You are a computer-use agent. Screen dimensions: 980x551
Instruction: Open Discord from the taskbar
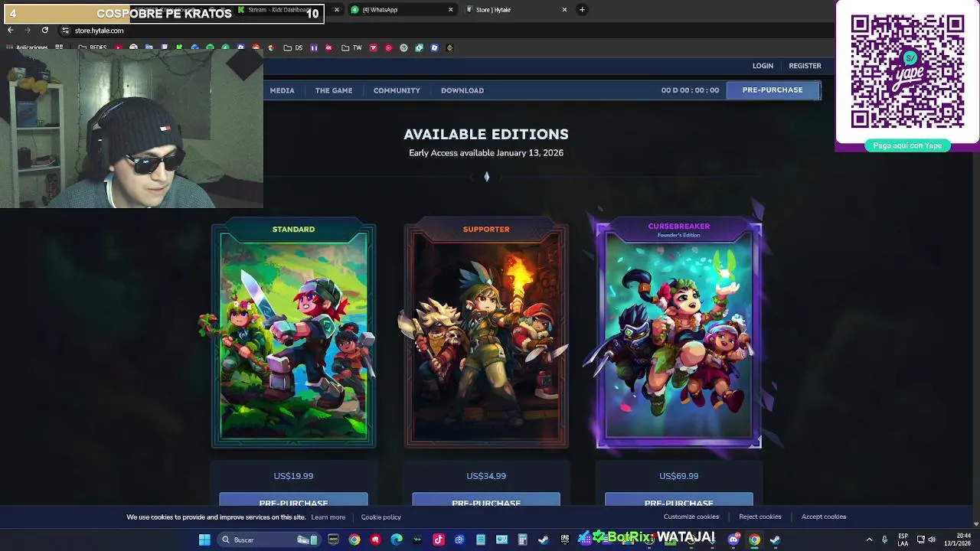tap(733, 540)
